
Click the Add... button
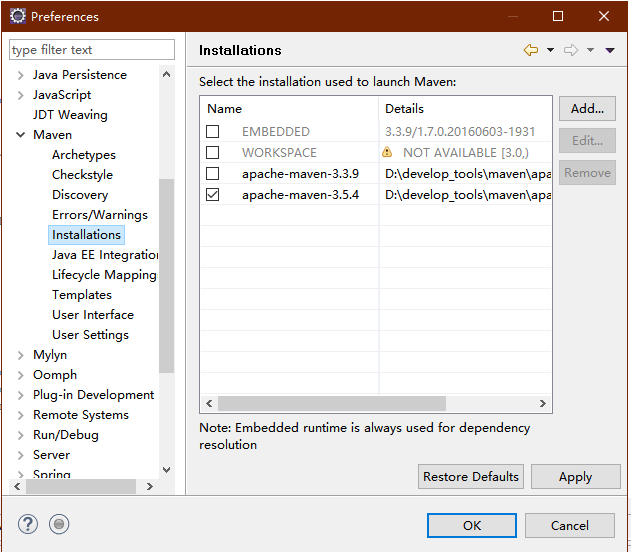[x=587, y=108]
